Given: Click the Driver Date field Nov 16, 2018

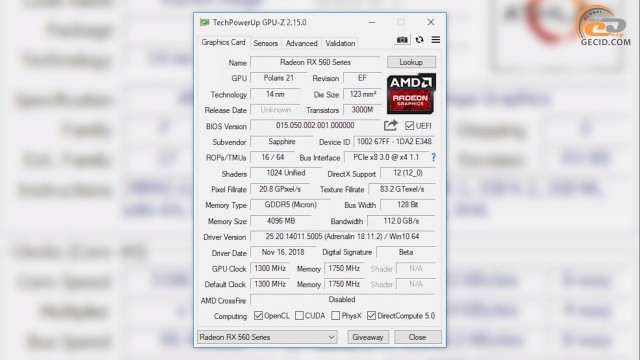Looking at the screenshot, I should [x=283, y=252].
